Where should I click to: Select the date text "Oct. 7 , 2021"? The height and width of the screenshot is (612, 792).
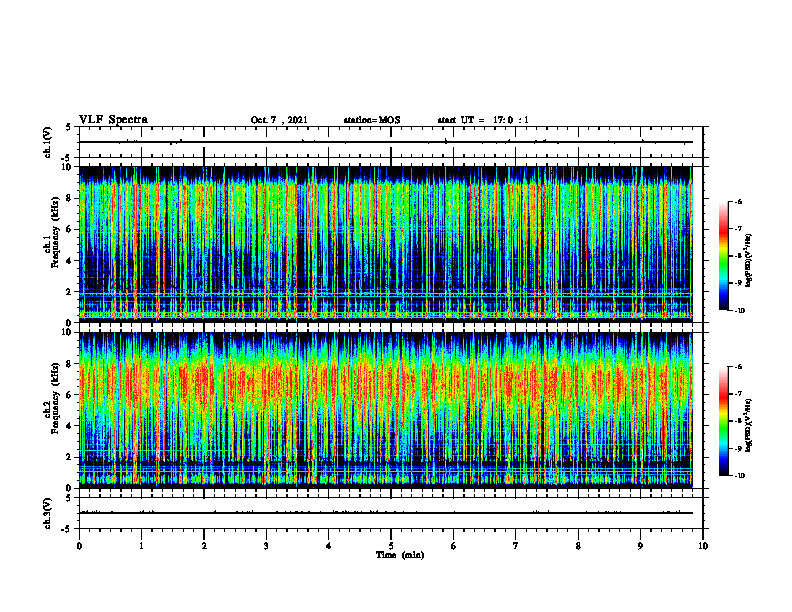pos(279,120)
